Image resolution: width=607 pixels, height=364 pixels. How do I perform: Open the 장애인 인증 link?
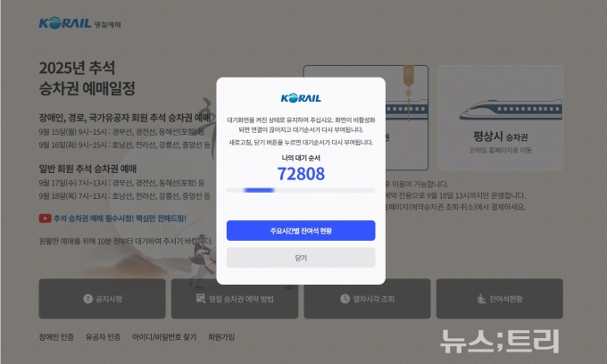tap(56, 337)
